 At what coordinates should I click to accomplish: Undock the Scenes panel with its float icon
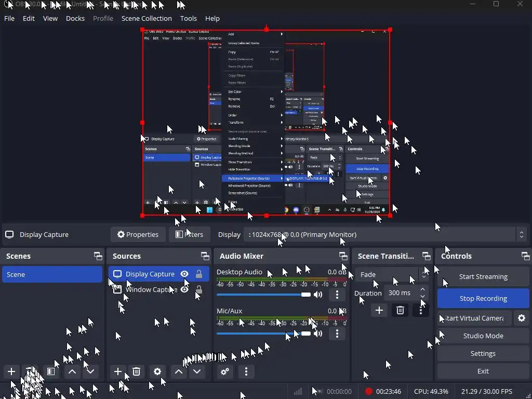pyautogui.click(x=98, y=256)
